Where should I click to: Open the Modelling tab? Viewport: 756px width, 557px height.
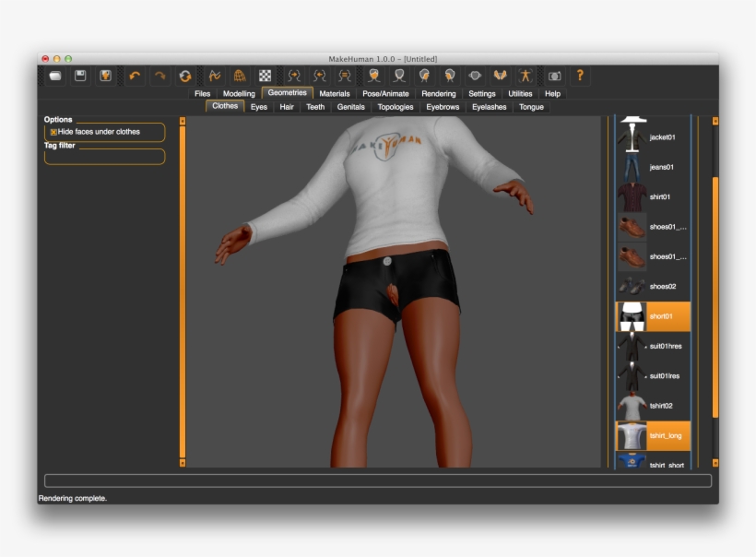click(x=239, y=93)
